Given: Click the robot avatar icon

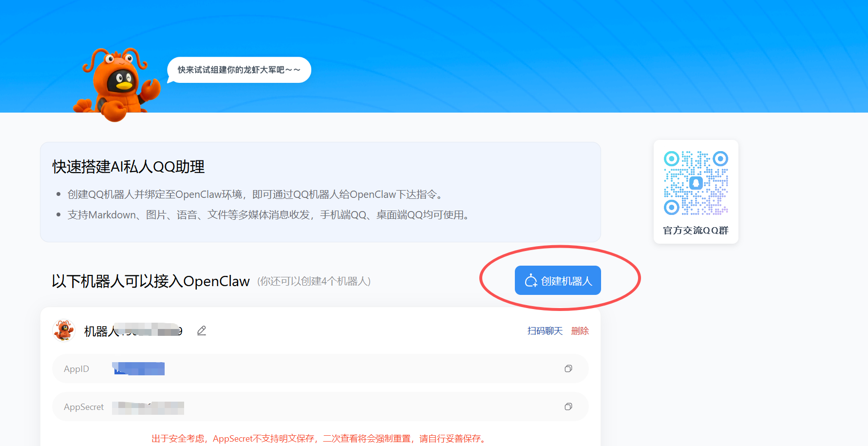Looking at the screenshot, I should 64,330.
